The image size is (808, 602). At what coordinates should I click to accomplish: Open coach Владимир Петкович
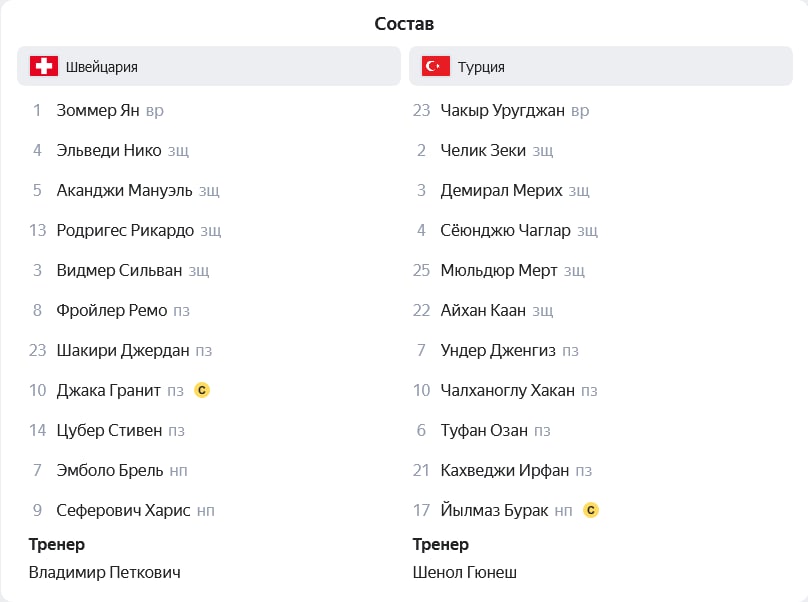(x=105, y=572)
